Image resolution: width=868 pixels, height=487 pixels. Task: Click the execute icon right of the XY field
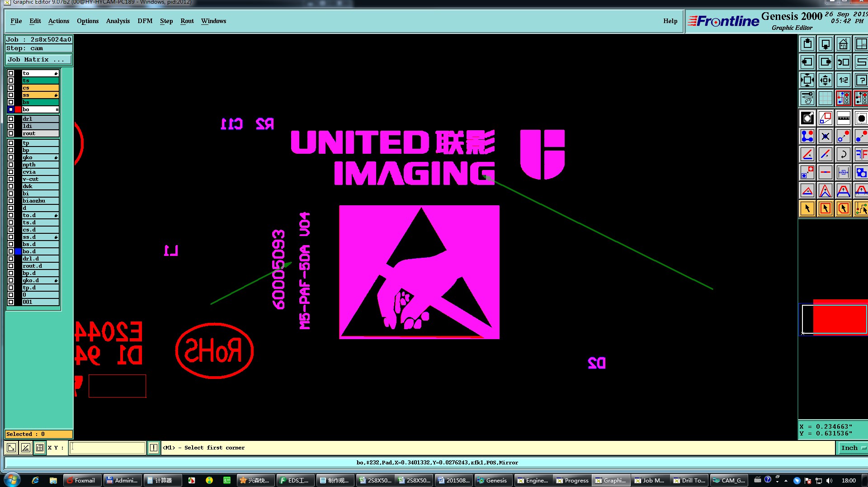(154, 448)
